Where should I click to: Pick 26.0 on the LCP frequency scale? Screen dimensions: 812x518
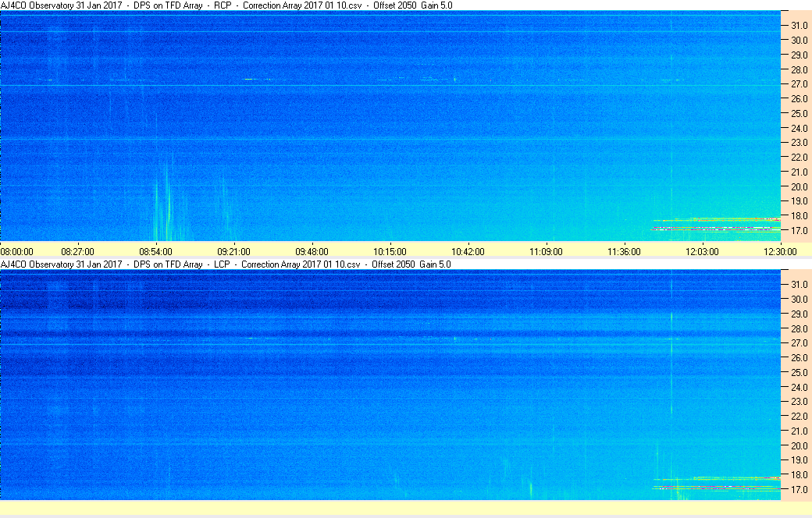[799, 357]
